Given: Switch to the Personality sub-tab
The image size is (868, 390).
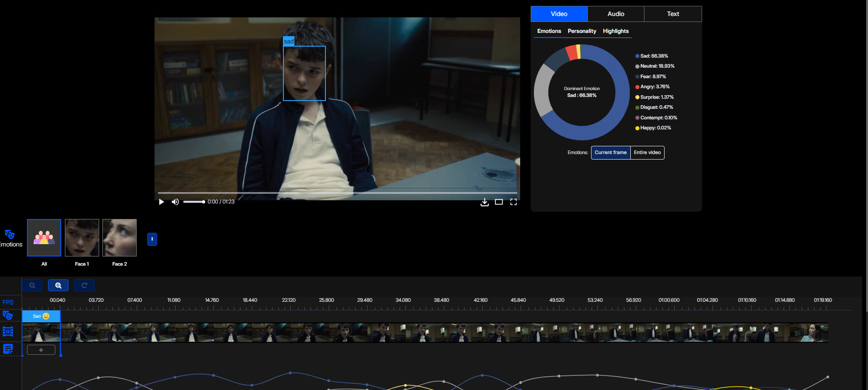Looking at the screenshot, I should (x=581, y=31).
